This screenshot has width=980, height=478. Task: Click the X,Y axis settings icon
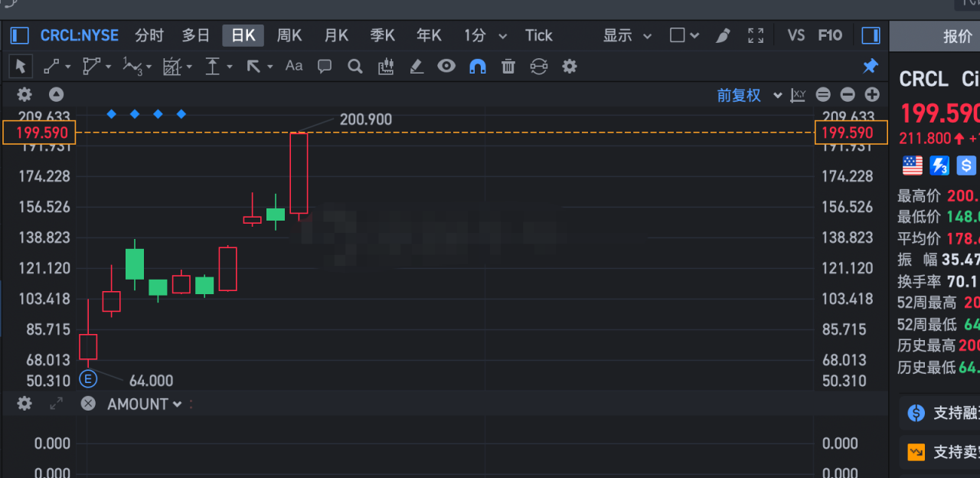[x=799, y=95]
